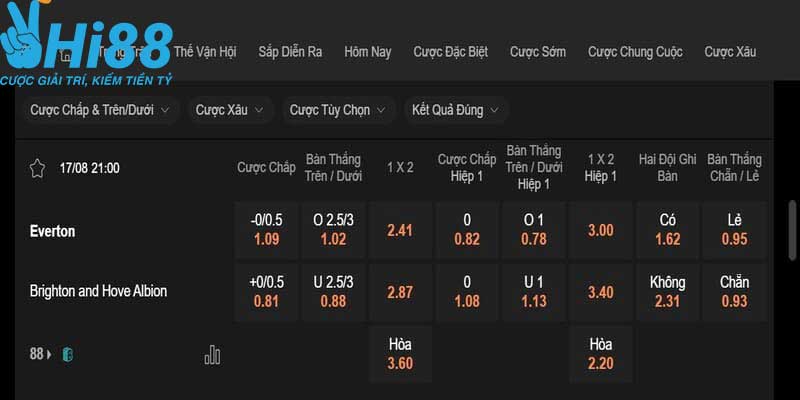Expand the 88 more markets arrow
This screenshot has width=800, height=400.
49,354
